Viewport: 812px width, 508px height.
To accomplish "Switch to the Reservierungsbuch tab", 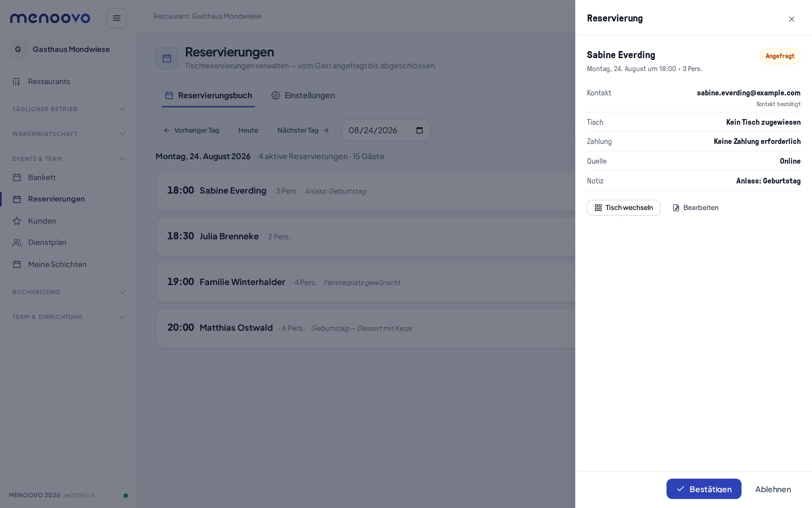I will coord(208,95).
